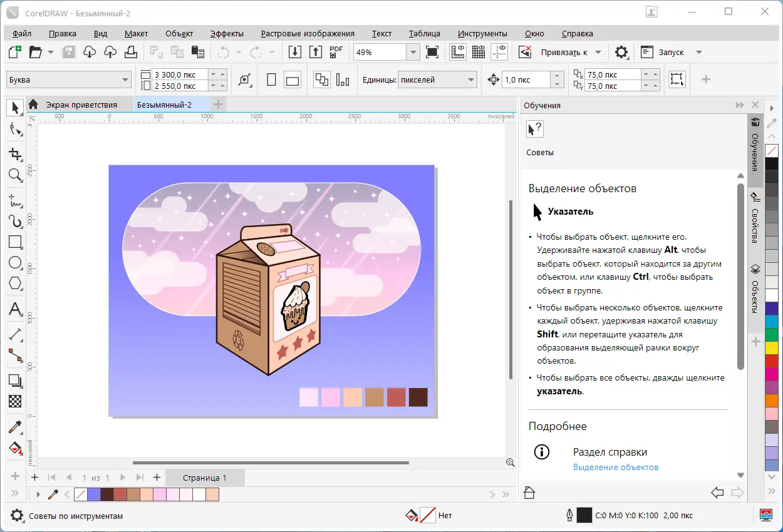This screenshot has height=532, width=783.
Task: Select the Text tool
Action: click(15, 309)
